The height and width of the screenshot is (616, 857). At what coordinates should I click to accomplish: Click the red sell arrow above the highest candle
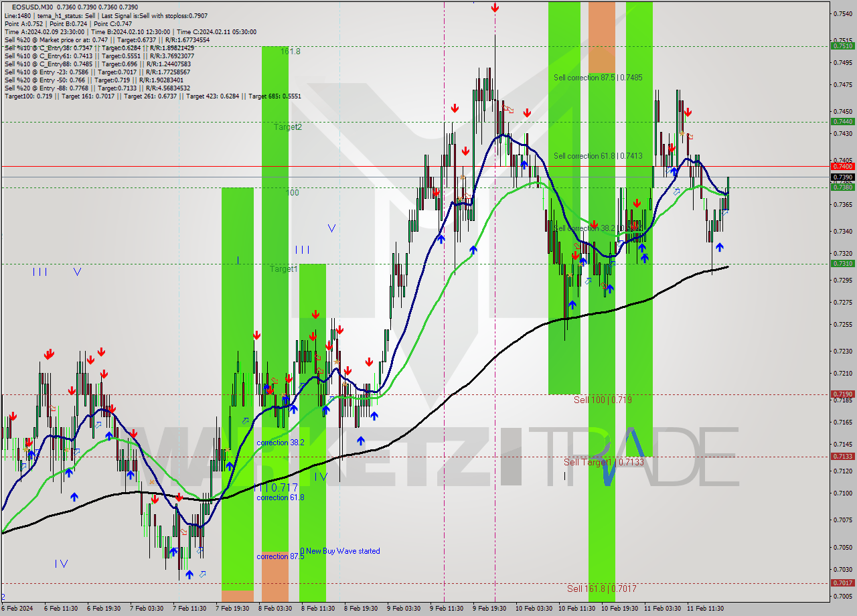click(494, 7)
